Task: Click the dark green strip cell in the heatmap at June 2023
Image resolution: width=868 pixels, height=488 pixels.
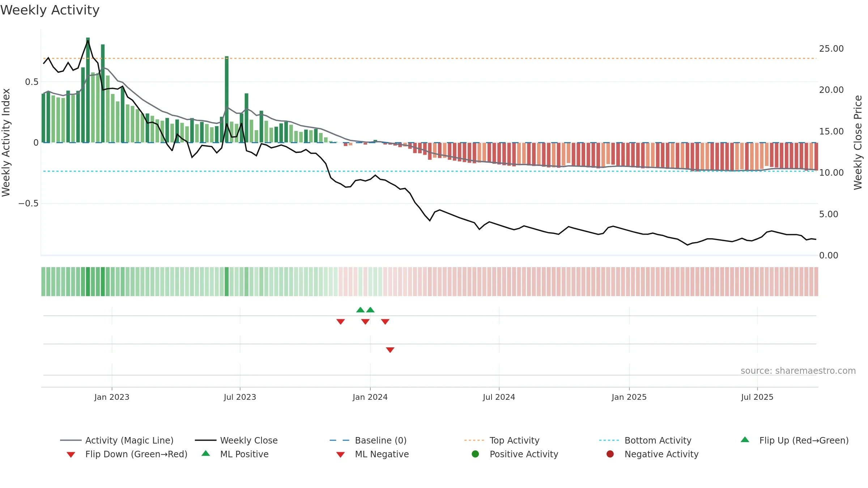Action: (x=227, y=282)
